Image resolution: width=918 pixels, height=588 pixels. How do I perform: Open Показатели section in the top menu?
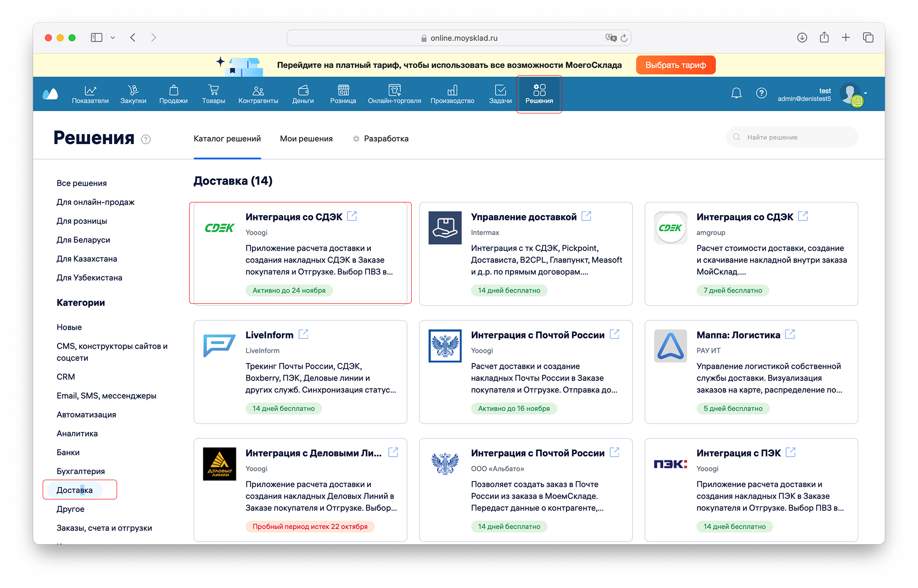pyautogui.click(x=90, y=94)
